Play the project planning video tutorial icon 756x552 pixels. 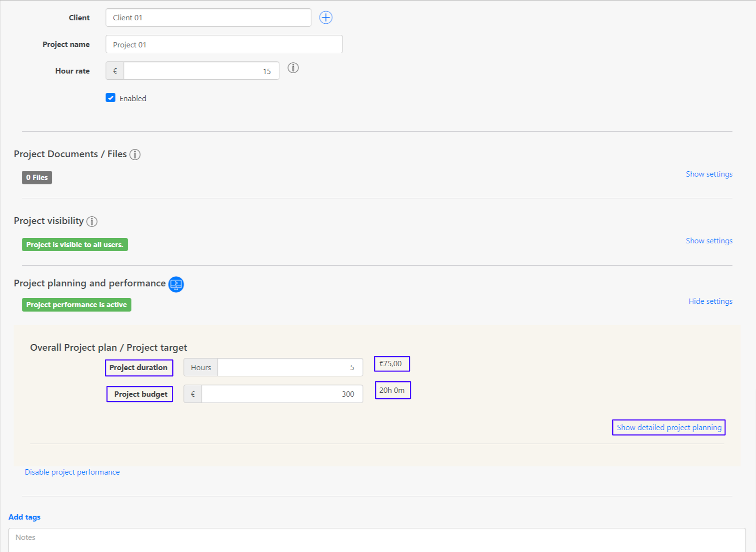click(176, 284)
